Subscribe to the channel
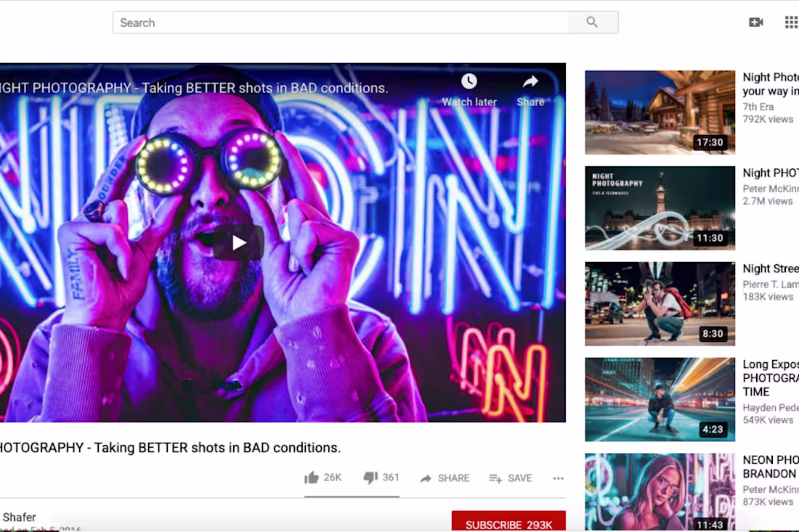The height and width of the screenshot is (532, 799). click(508, 525)
